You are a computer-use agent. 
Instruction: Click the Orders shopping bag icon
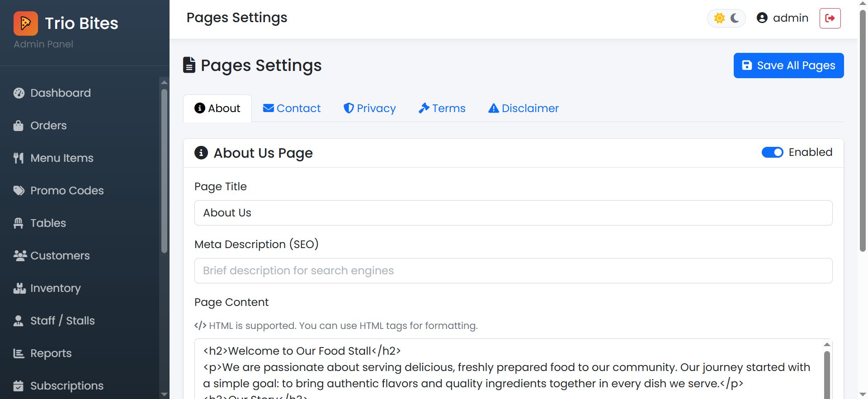click(x=19, y=126)
